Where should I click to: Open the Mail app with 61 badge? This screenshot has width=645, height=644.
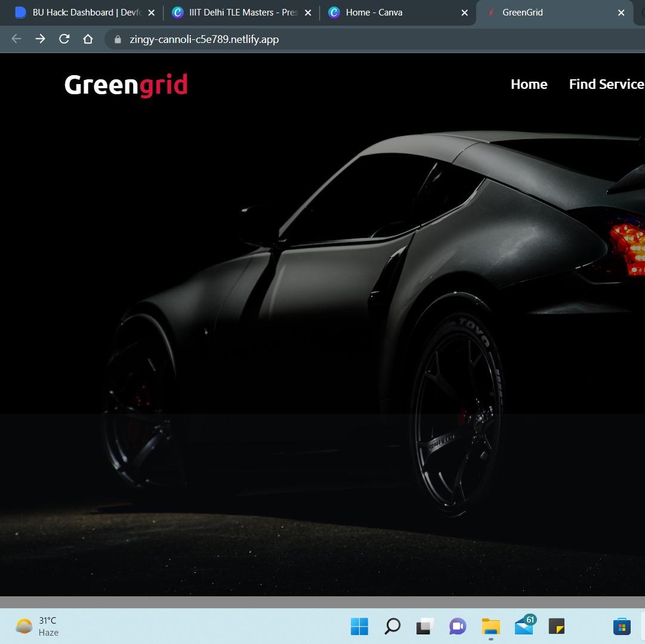[x=524, y=626]
